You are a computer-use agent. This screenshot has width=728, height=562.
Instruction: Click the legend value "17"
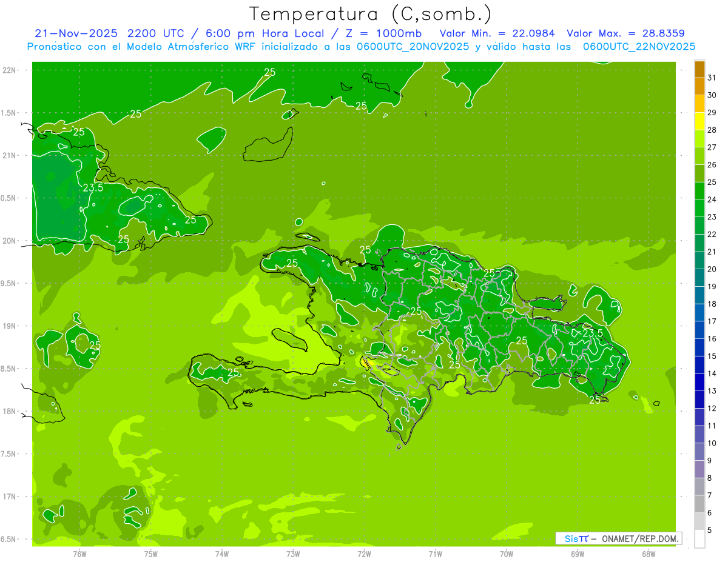coord(712,321)
